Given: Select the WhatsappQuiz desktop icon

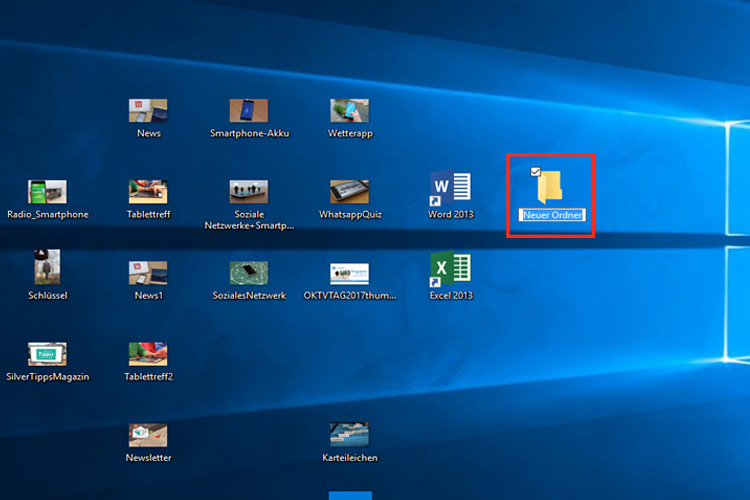Looking at the screenshot, I should pos(350,192).
